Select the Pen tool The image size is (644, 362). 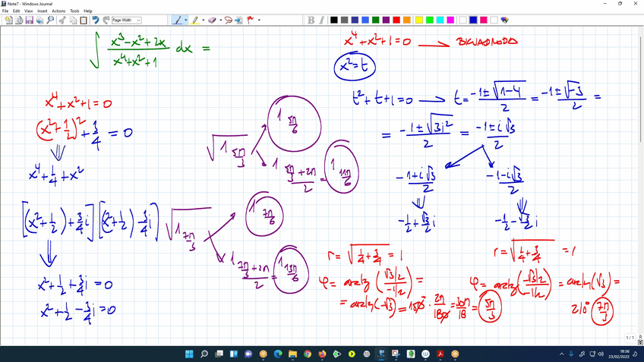pyautogui.click(x=177, y=20)
